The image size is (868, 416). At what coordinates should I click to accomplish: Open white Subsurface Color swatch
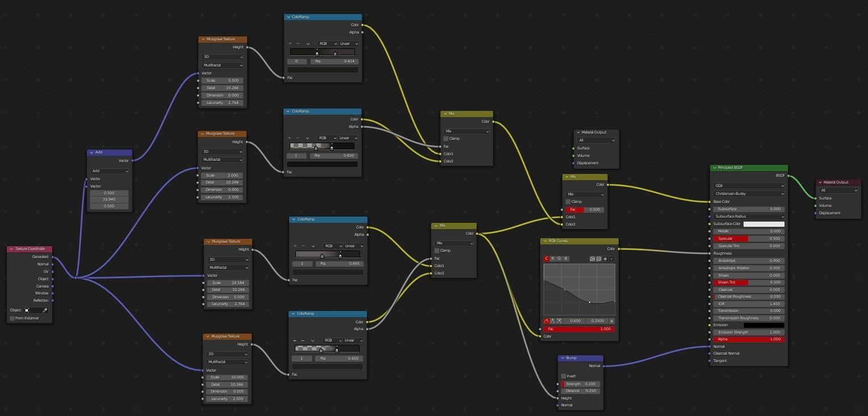tap(764, 224)
